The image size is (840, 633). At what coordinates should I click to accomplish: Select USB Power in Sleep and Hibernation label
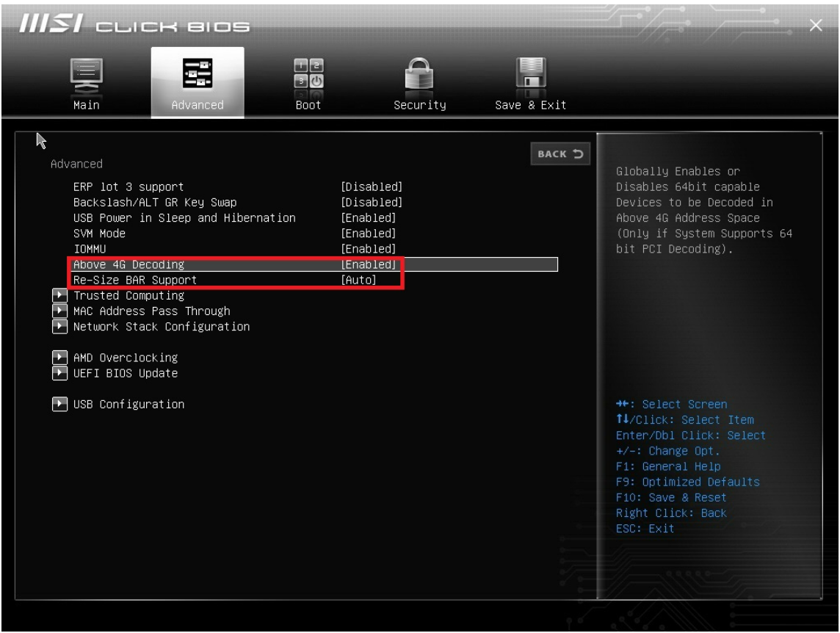point(184,217)
